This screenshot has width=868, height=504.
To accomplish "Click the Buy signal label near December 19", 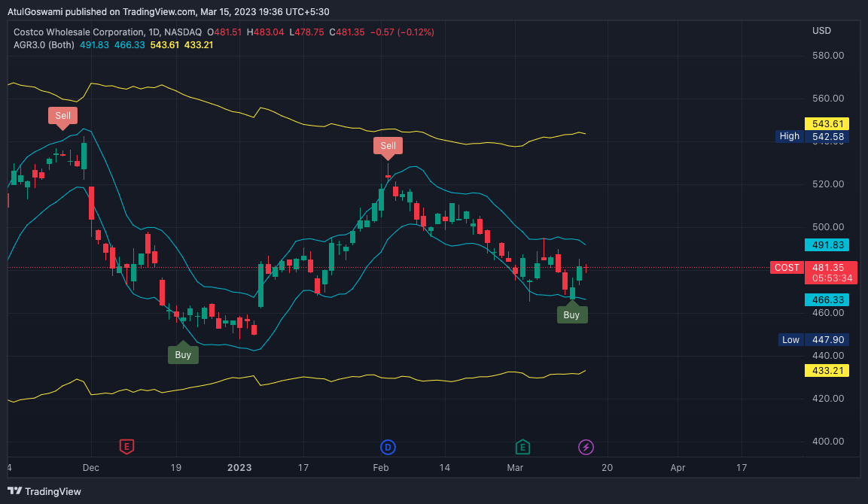I will (x=183, y=354).
